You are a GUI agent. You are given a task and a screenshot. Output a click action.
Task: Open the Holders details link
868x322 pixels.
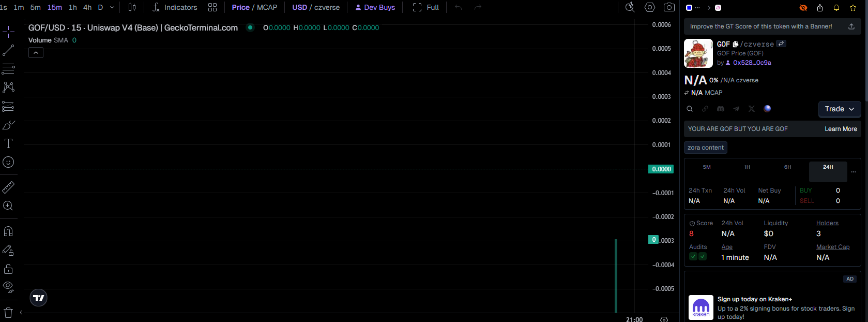(x=827, y=223)
